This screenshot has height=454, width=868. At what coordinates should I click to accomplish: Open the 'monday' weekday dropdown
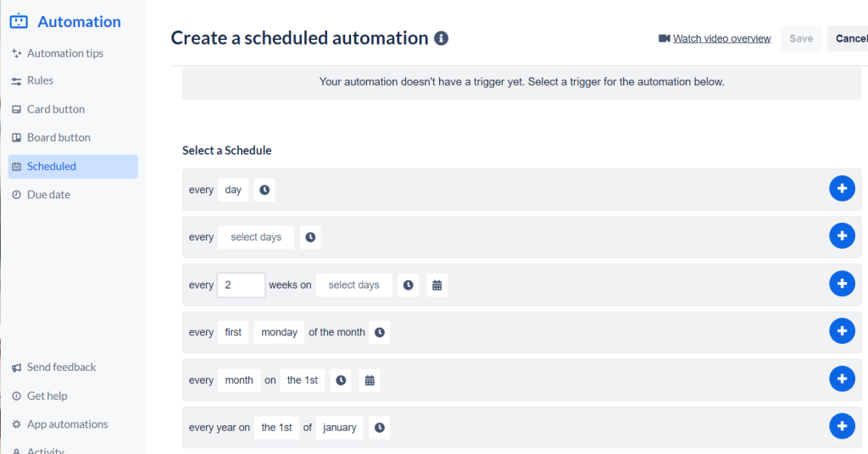click(279, 333)
